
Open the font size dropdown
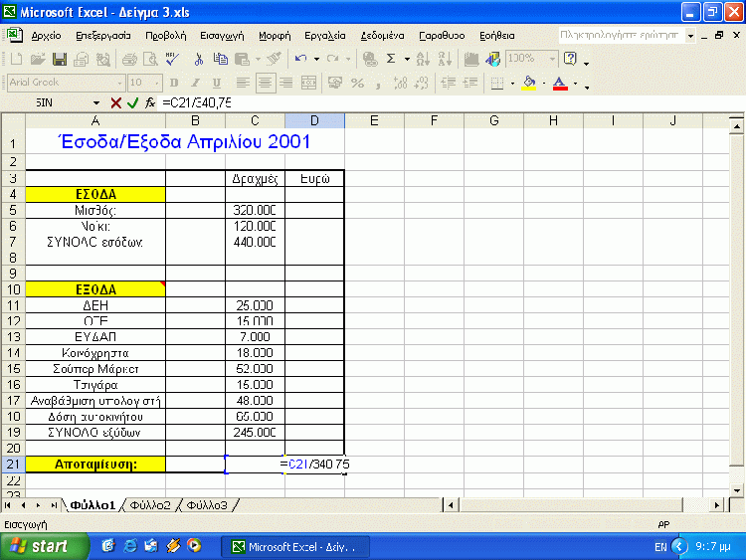click(157, 84)
